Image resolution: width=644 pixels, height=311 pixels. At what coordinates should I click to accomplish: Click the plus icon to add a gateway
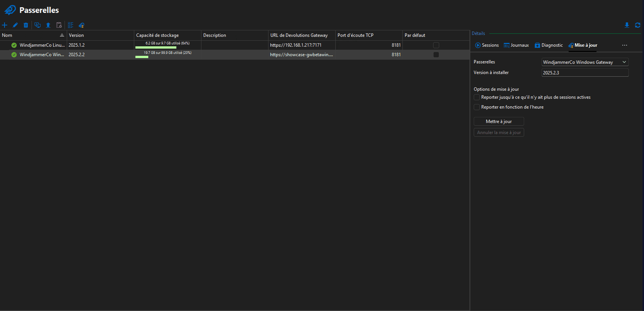(x=5, y=25)
